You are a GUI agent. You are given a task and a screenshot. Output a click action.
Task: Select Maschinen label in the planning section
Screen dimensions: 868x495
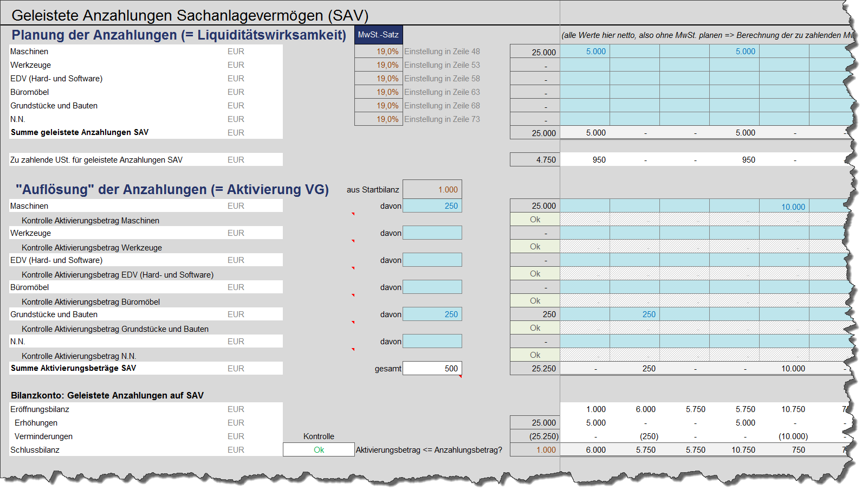point(29,52)
